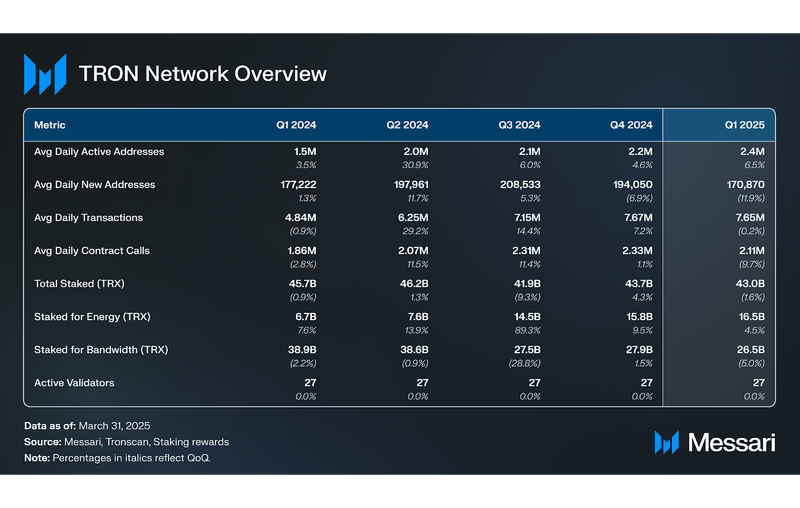Click the value '45.7B' total staked
Viewport: 800px width, 508px height.
(x=303, y=284)
